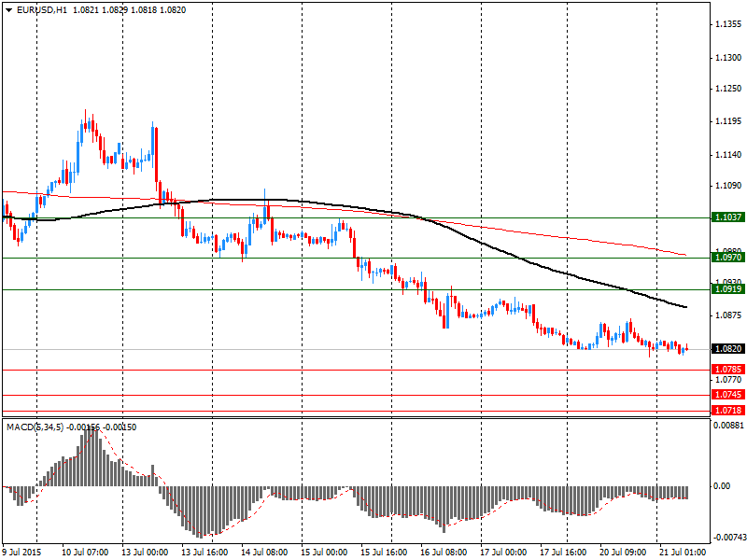Click the -0.00743 MACD scale value
Image resolution: width=747 pixels, height=560 pixels.
729,538
